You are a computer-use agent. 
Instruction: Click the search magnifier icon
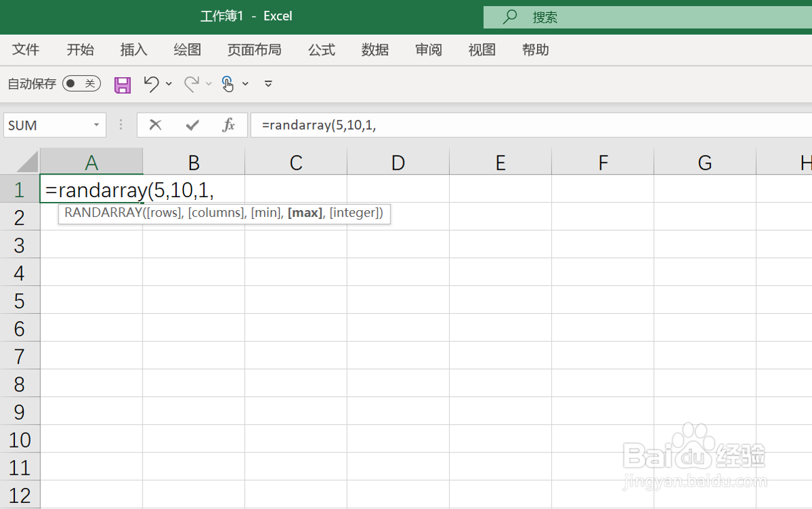pos(510,16)
